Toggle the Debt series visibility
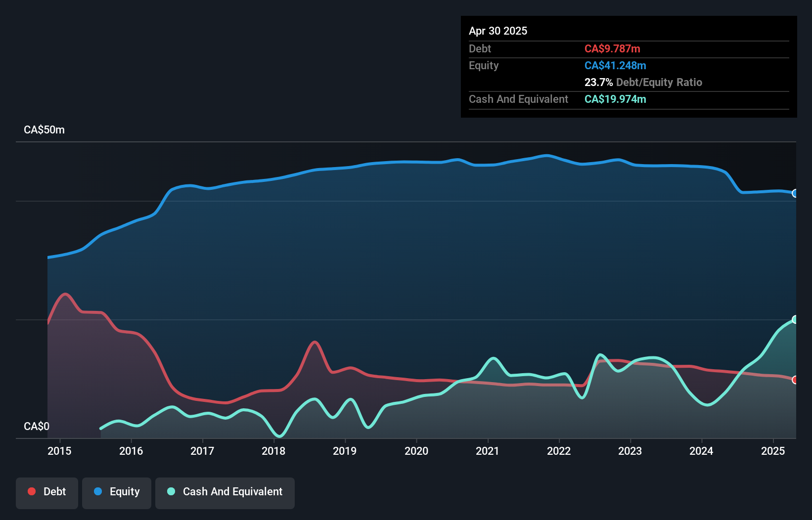The width and height of the screenshot is (812, 520). (x=47, y=493)
